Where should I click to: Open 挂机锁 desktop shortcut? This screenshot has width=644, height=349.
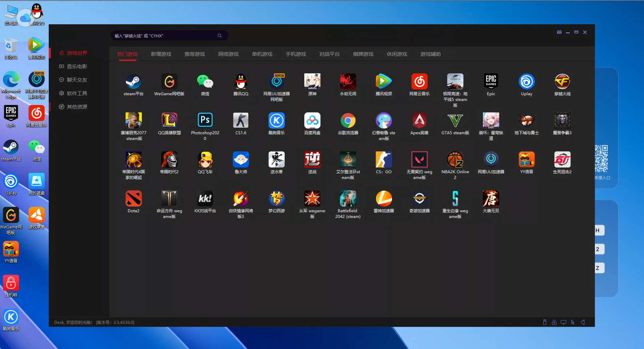(11, 286)
